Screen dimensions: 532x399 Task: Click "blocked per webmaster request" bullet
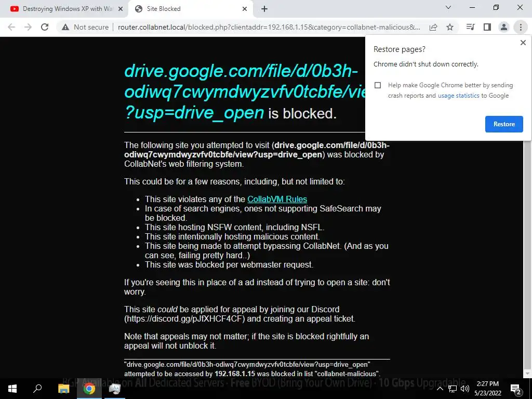[x=229, y=264]
